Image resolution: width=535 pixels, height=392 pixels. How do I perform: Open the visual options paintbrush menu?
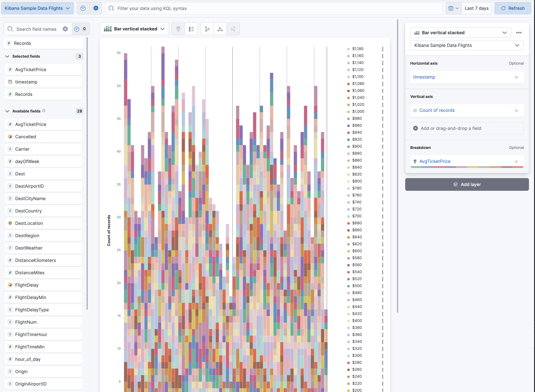click(178, 29)
